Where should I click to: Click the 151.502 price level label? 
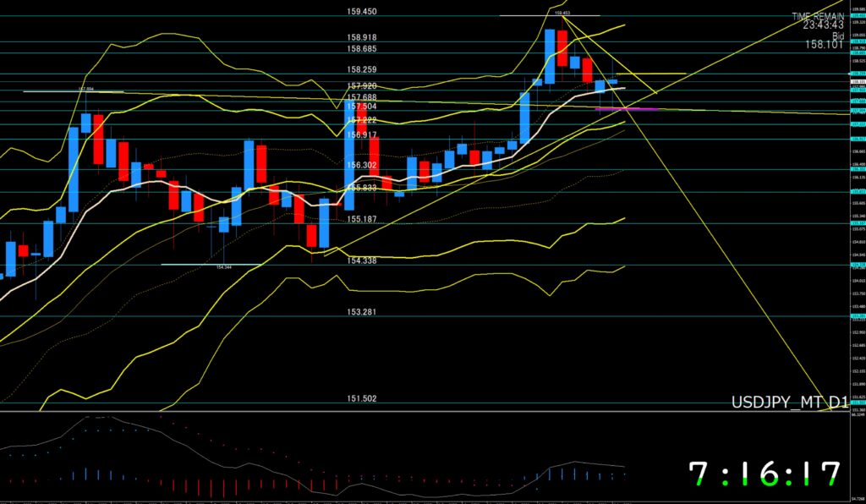coord(362,399)
